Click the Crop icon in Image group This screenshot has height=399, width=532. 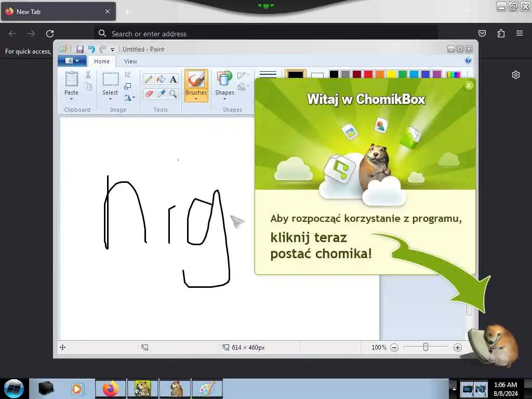128,75
